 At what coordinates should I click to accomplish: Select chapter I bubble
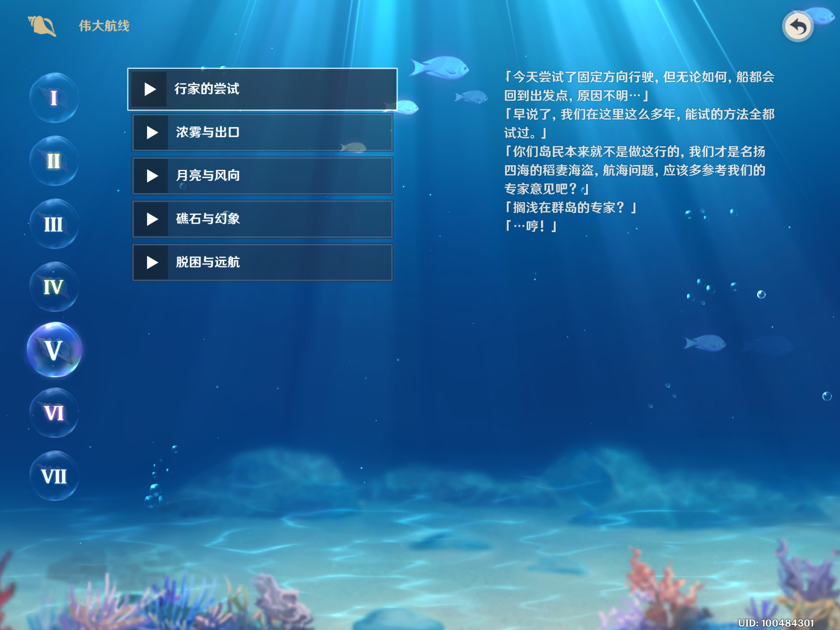pyautogui.click(x=54, y=98)
